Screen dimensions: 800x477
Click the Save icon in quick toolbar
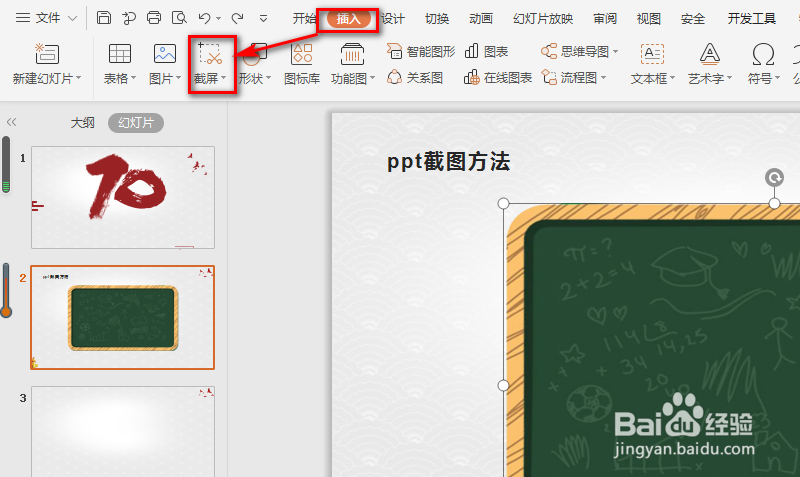pos(104,18)
